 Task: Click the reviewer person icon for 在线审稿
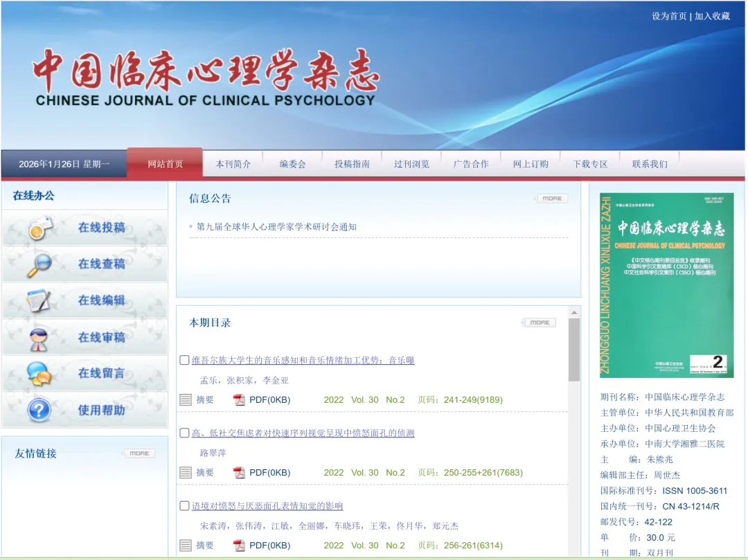click(39, 339)
